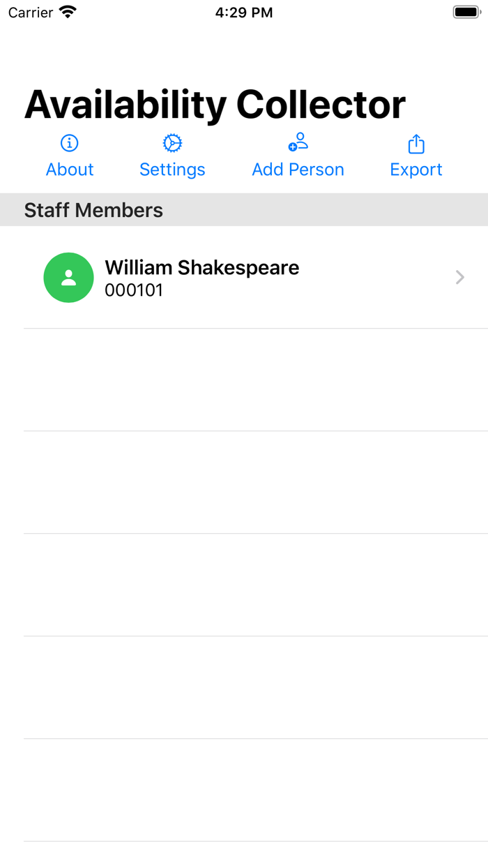488x868 pixels.
Task: Tap the Export share icon
Action: click(x=415, y=142)
